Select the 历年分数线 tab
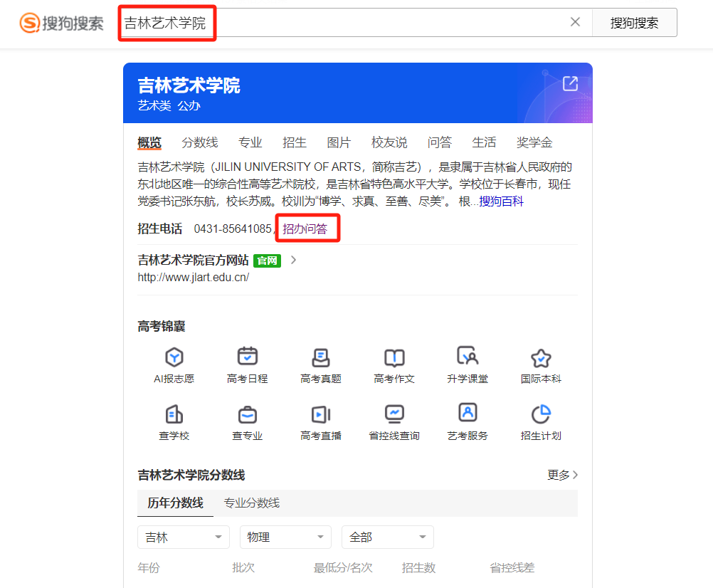 176,503
